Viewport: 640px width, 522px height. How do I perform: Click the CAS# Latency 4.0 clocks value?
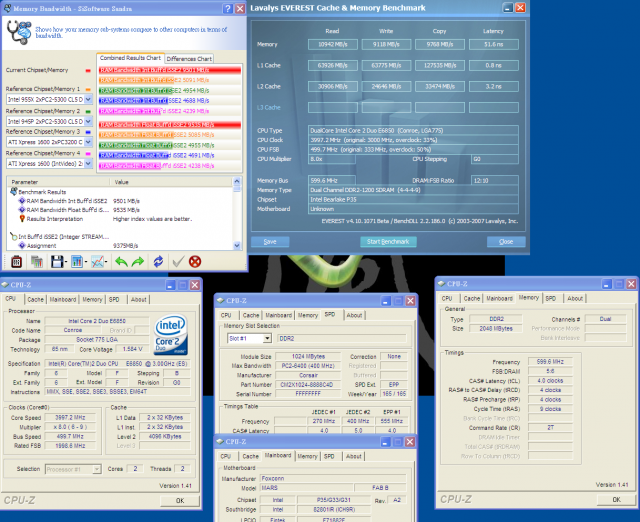click(550, 380)
